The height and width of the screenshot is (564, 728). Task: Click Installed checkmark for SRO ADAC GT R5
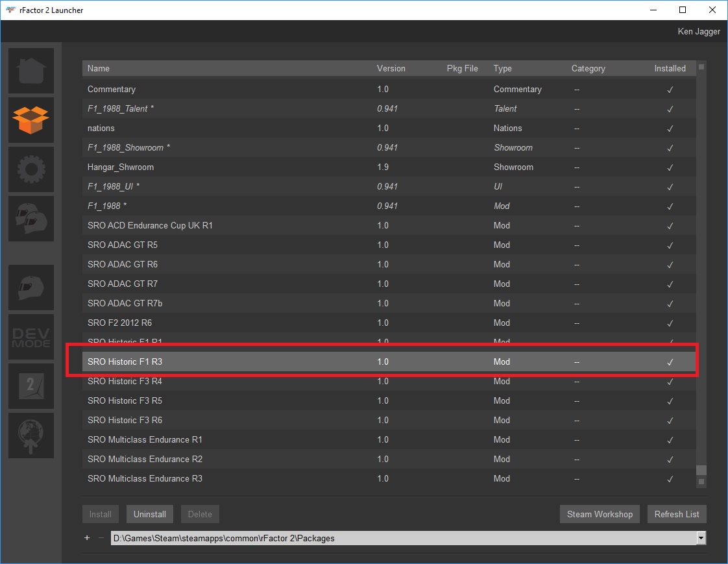point(670,245)
